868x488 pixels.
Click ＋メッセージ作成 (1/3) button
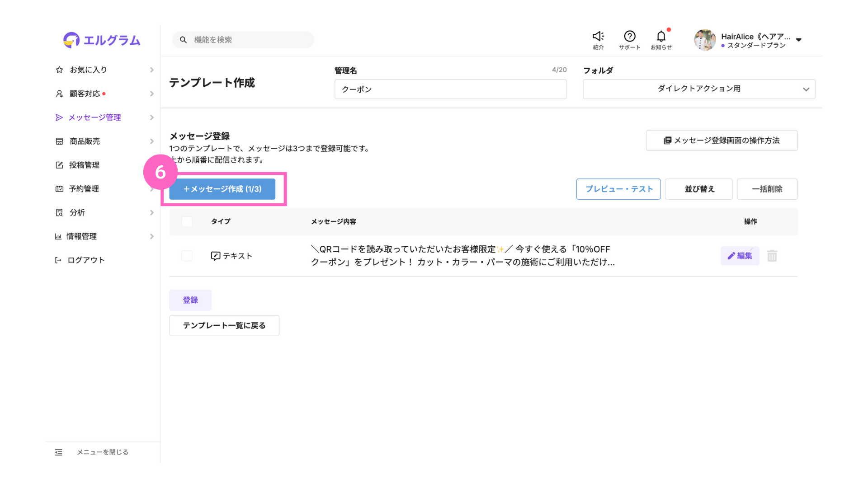[222, 189]
